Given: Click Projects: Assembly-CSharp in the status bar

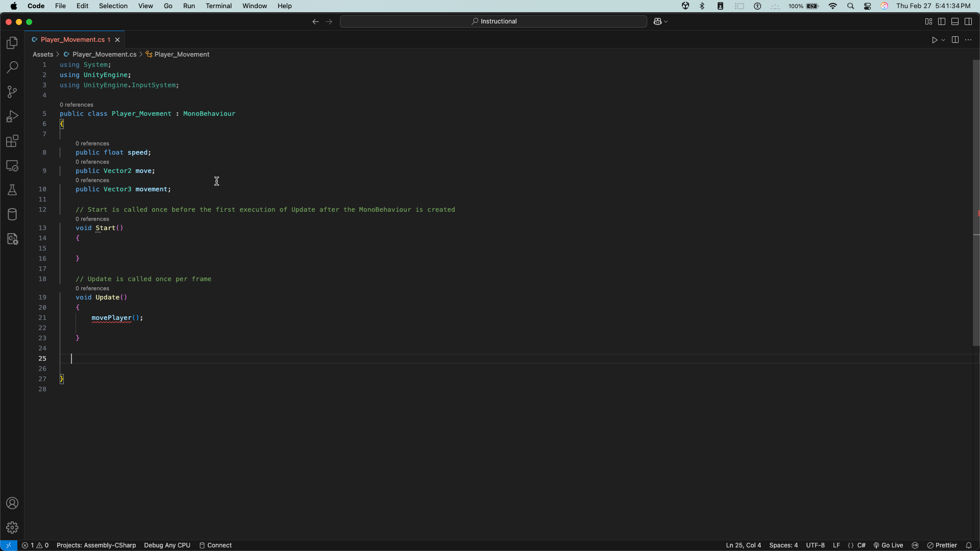Looking at the screenshot, I should 96,545.
